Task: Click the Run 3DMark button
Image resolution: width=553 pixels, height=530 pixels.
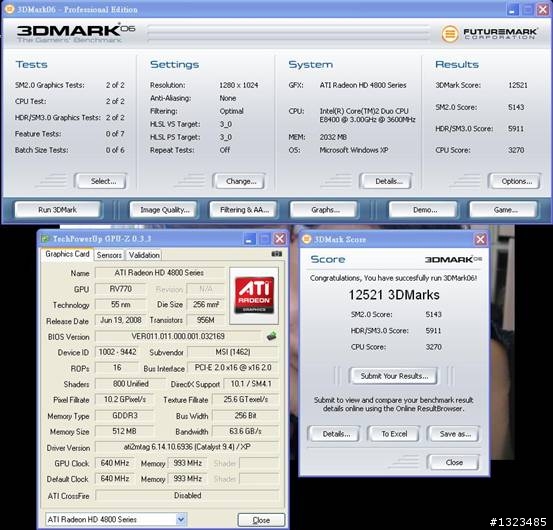Action: (58, 210)
